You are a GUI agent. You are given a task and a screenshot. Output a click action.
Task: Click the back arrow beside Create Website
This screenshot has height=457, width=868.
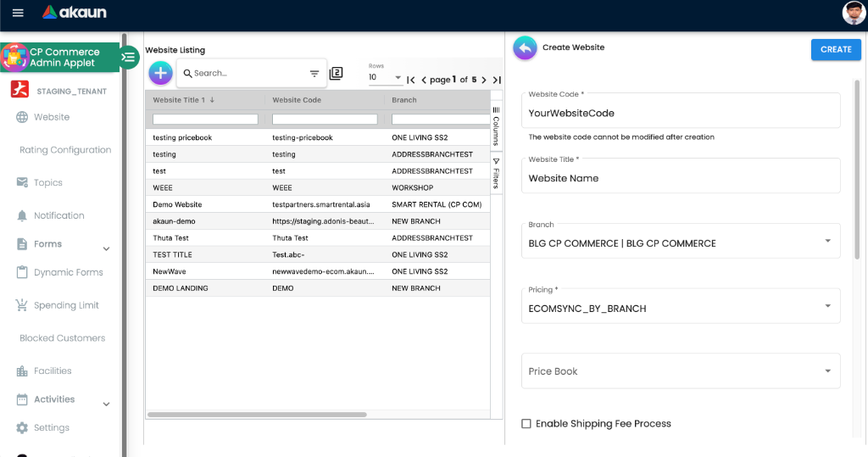tap(525, 48)
